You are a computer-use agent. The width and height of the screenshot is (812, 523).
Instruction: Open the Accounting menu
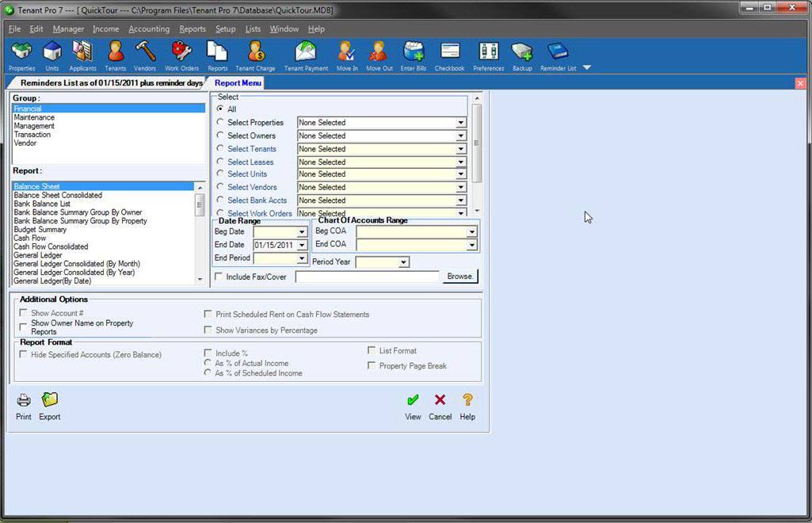(x=149, y=29)
